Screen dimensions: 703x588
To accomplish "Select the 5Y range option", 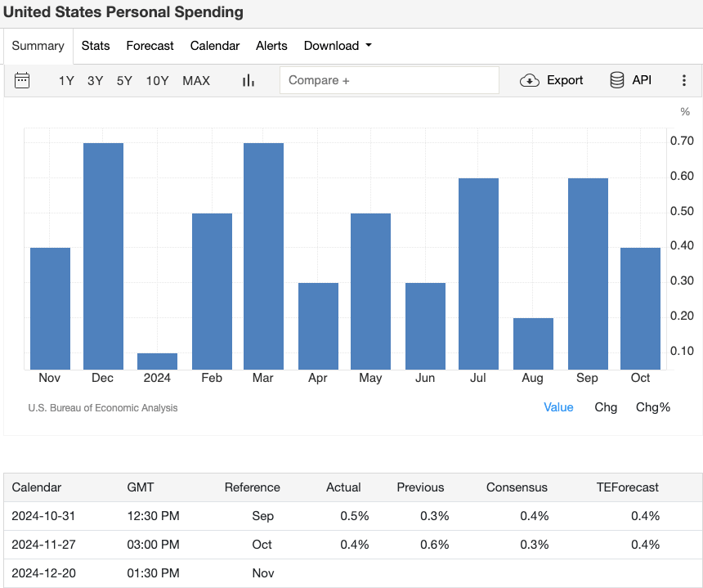I will 124,80.
